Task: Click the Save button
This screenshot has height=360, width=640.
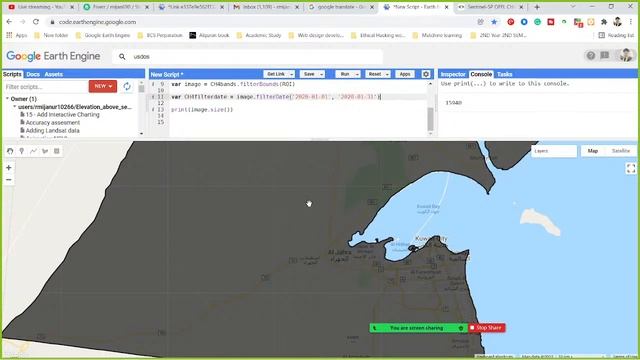Action: (x=309, y=74)
